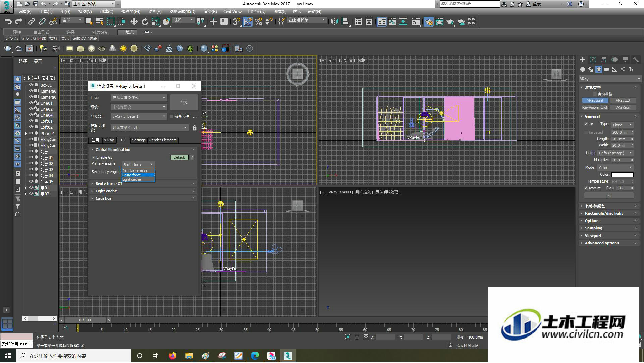Click the scene explorer horizontal scrollbar
This screenshot has width=644, height=363.
point(40,318)
